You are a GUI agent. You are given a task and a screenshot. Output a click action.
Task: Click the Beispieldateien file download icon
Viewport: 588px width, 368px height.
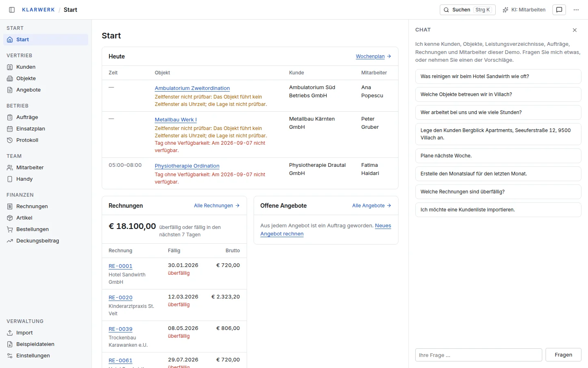tap(10, 344)
